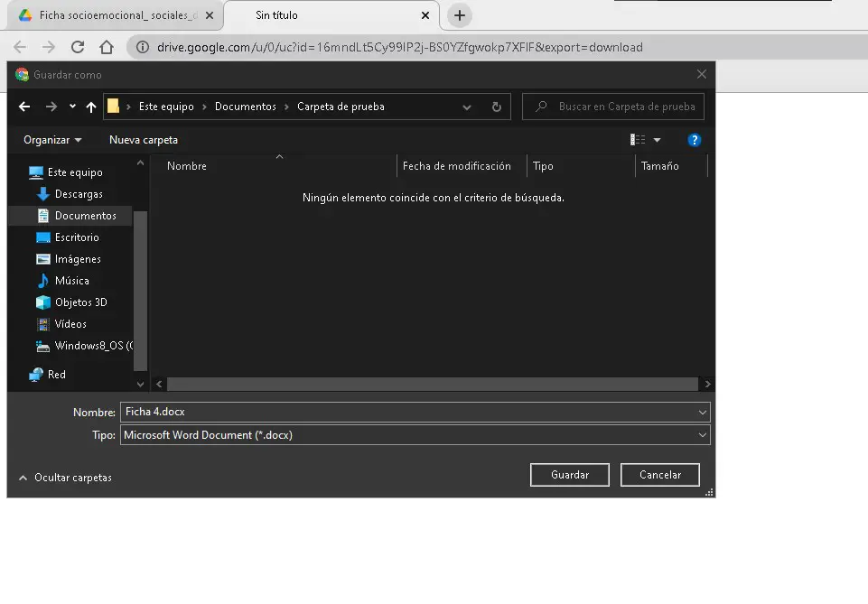Screen dimensions: 868x604
Task: Collapse folders with Ocultar carpetas
Action: click(65, 478)
